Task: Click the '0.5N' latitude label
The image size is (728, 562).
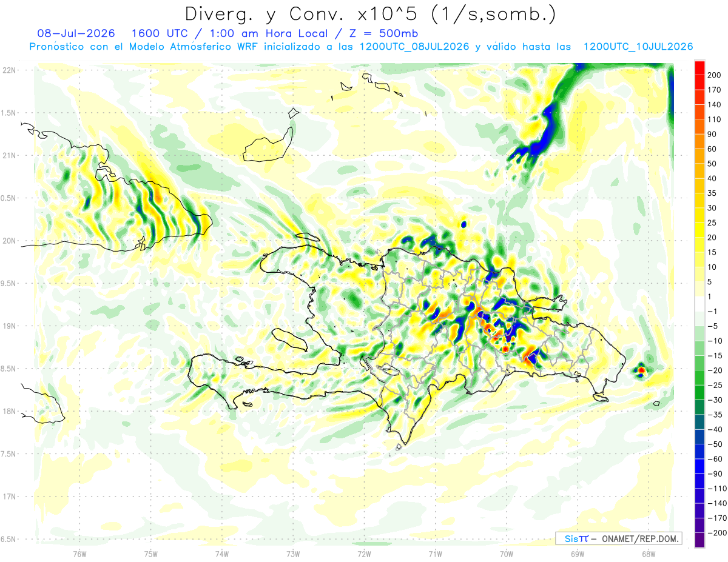Action: 8,198
